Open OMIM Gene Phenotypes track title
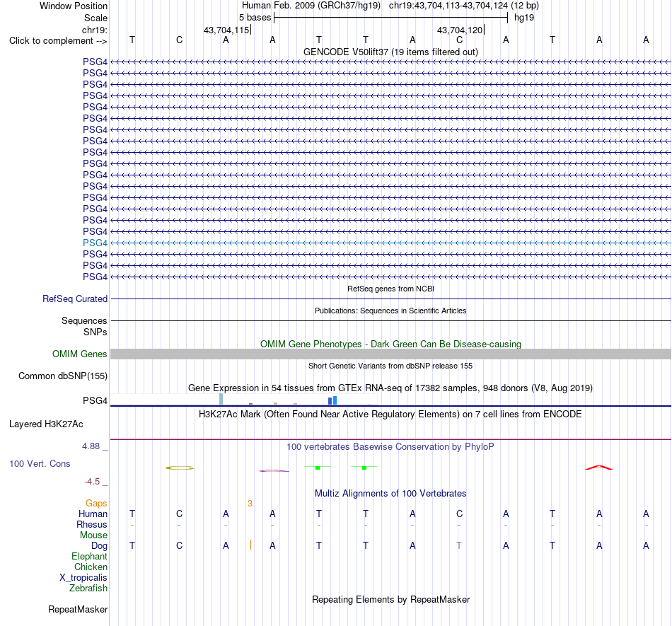The height and width of the screenshot is (626, 672). [x=390, y=344]
